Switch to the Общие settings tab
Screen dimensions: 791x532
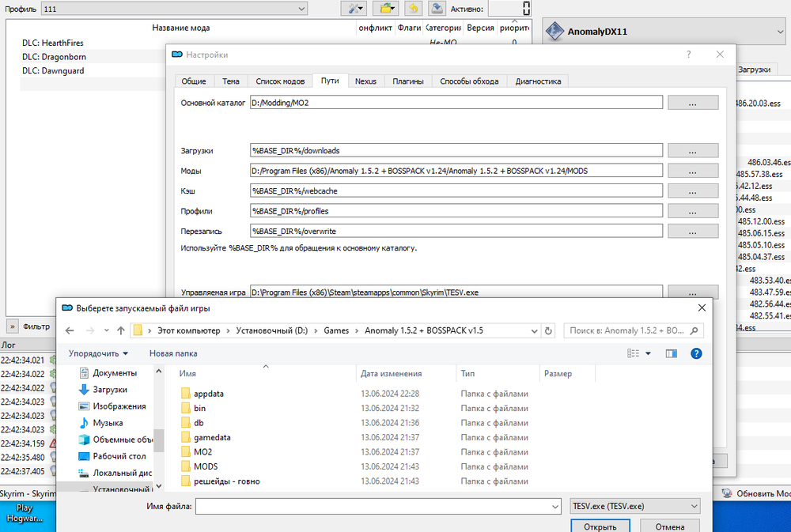[x=194, y=81]
